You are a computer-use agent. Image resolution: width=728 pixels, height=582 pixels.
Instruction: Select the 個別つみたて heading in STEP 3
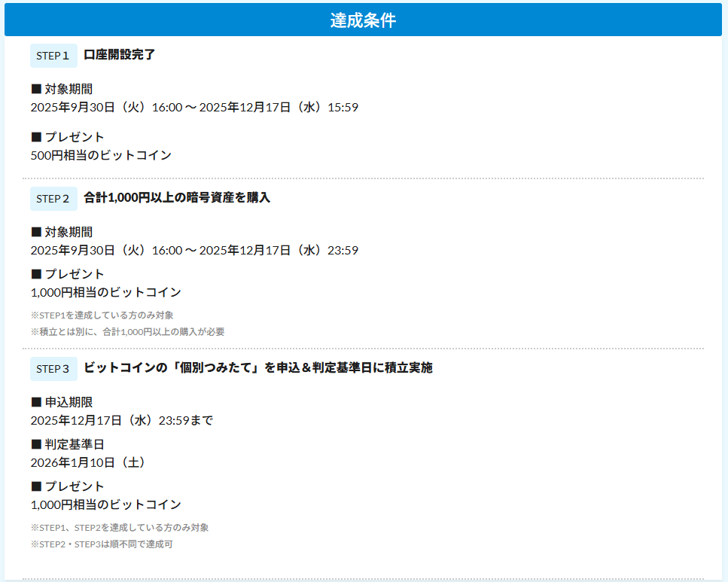pos(257,368)
